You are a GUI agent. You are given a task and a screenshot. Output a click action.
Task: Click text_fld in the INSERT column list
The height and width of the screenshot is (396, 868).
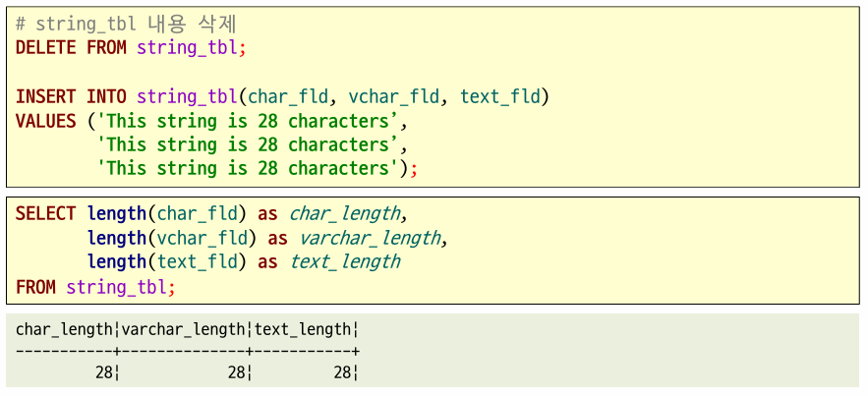500,97
